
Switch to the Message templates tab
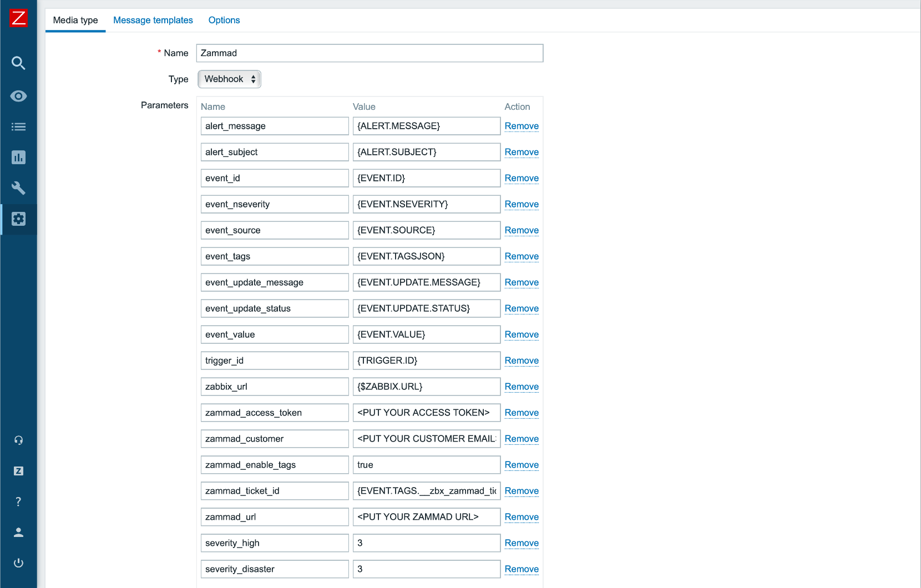153,20
